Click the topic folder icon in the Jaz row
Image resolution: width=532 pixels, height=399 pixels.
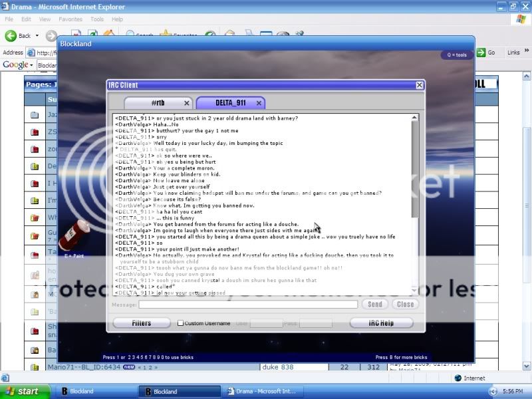pos(35,114)
